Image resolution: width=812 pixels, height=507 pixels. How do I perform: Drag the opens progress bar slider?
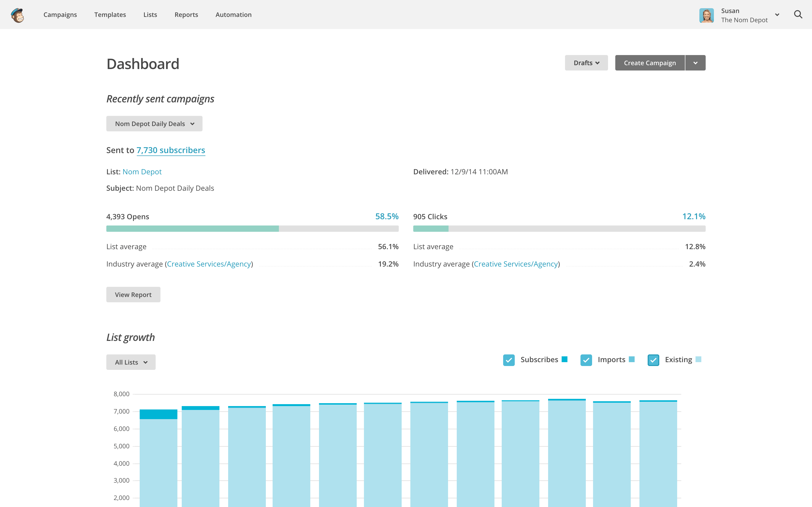pyautogui.click(x=278, y=228)
